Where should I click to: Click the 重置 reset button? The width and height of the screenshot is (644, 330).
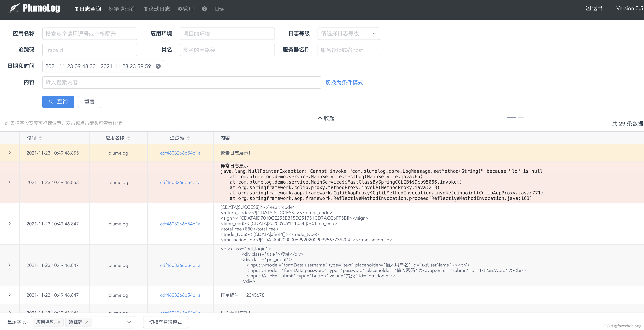(x=89, y=102)
